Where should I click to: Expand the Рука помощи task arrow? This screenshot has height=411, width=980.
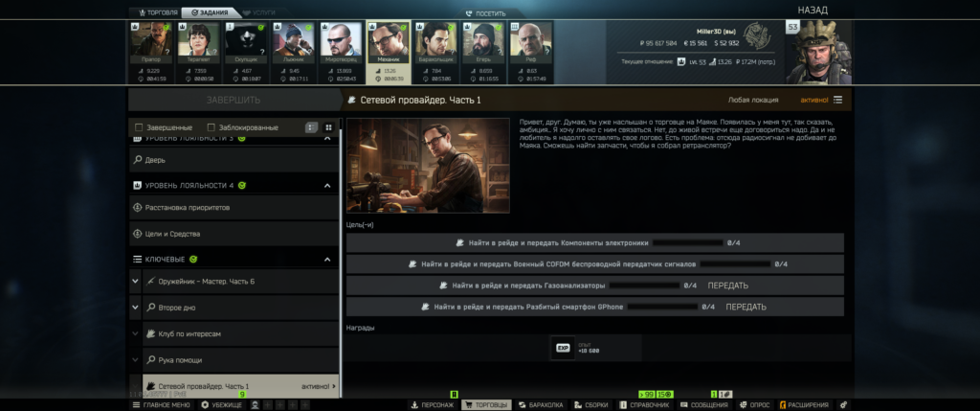pos(136,360)
